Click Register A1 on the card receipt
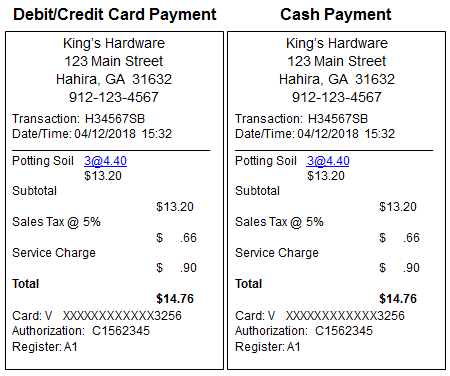450x376 pixels. point(45,347)
